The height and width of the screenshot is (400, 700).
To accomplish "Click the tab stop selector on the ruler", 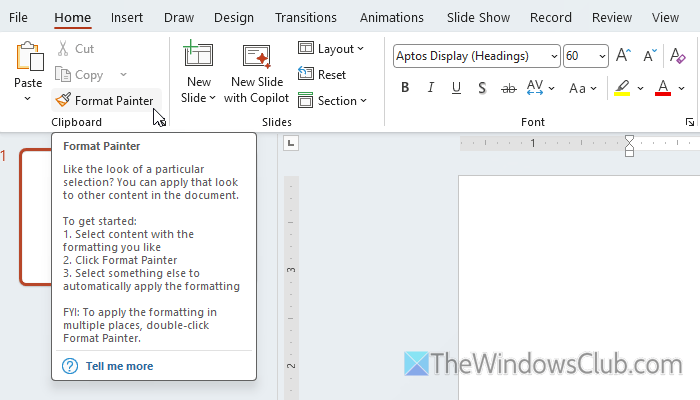I will coord(291,143).
